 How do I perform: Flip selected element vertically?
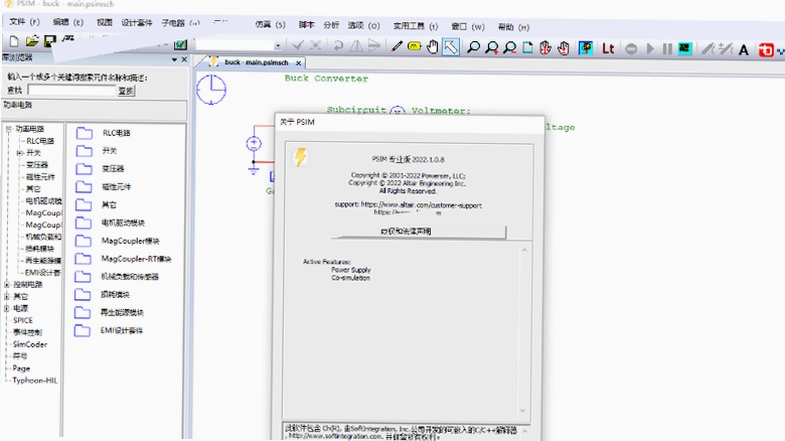(x=374, y=46)
